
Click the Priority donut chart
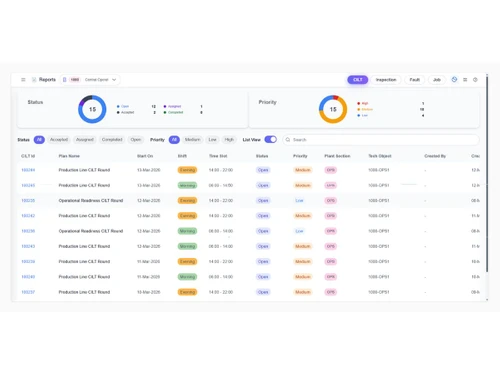pos(333,109)
